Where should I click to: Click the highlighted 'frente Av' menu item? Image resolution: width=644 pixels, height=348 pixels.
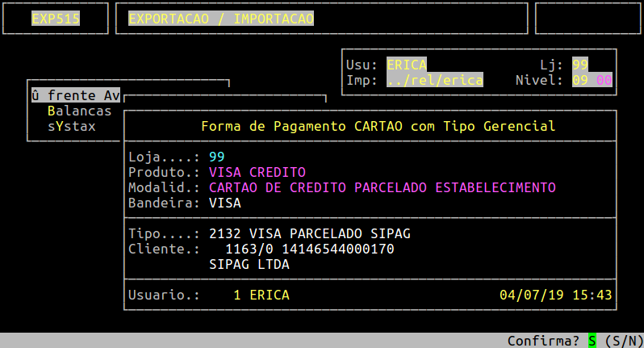76,95
